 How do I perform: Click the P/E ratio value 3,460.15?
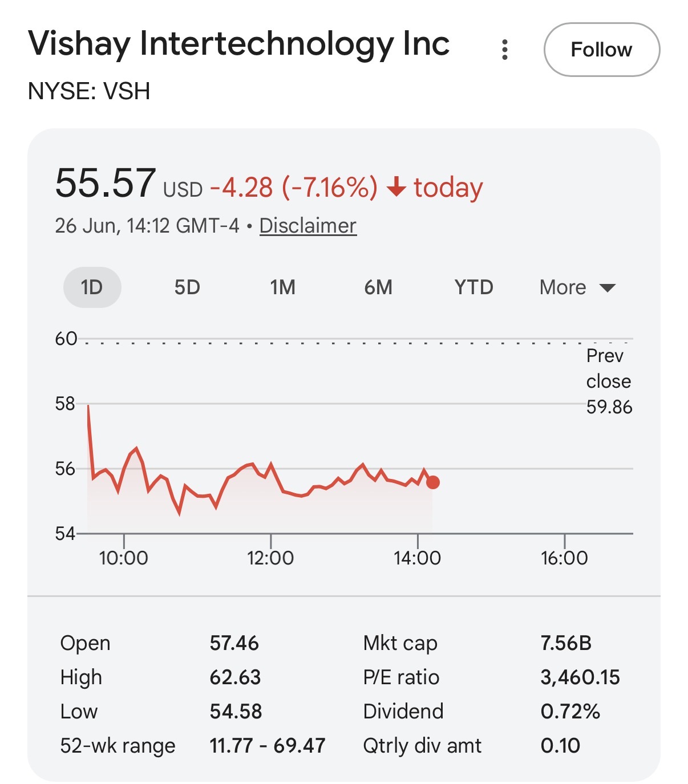point(580,677)
